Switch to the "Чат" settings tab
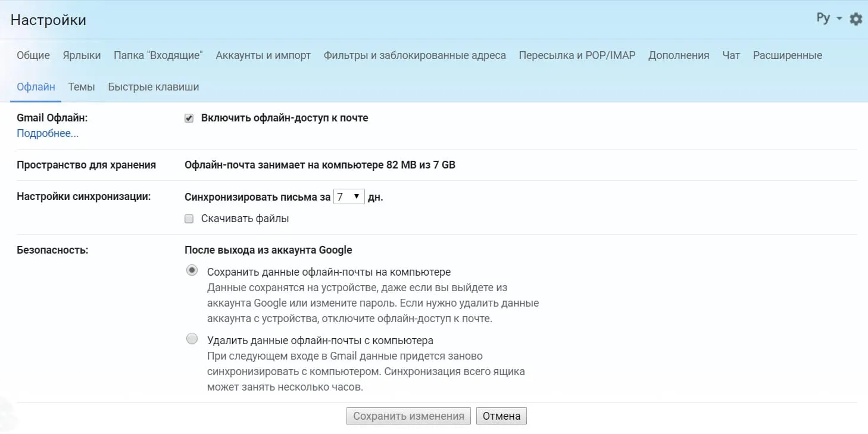This screenshot has width=868, height=434. (x=731, y=55)
